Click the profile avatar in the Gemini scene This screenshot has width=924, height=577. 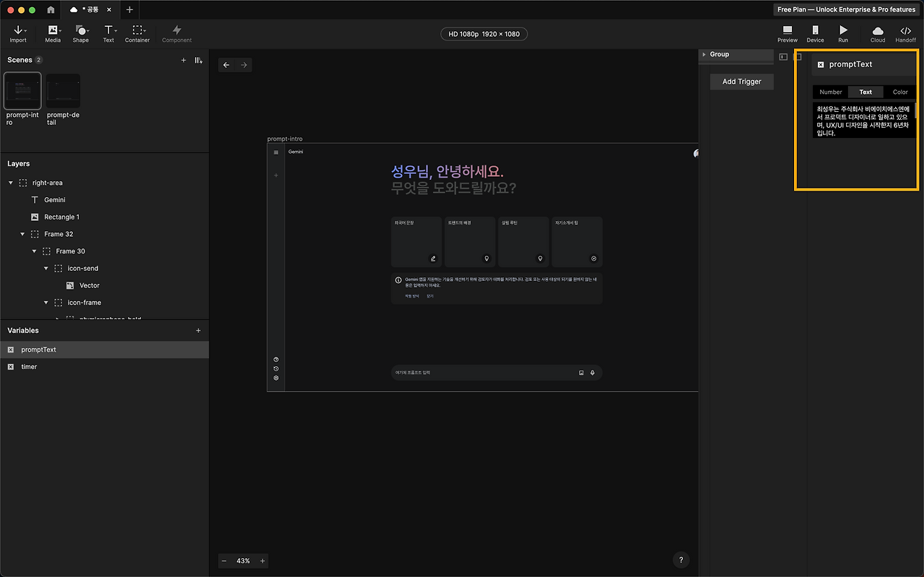pyautogui.click(x=696, y=152)
